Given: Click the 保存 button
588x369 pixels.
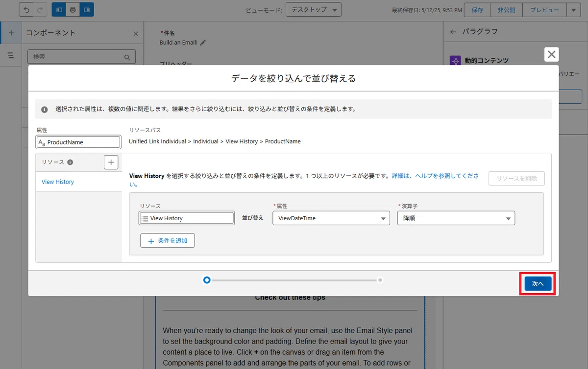Looking at the screenshot, I should (x=477, y=10).
